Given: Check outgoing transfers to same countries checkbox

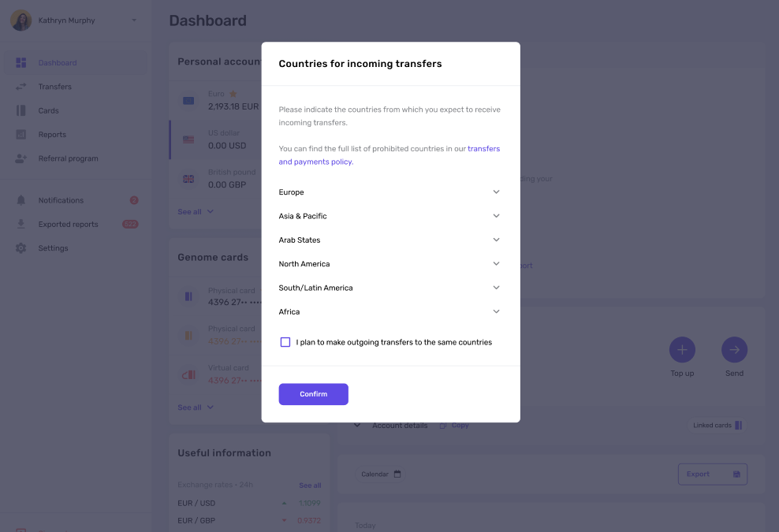Looking at the screenshot, I should point(285,342).
